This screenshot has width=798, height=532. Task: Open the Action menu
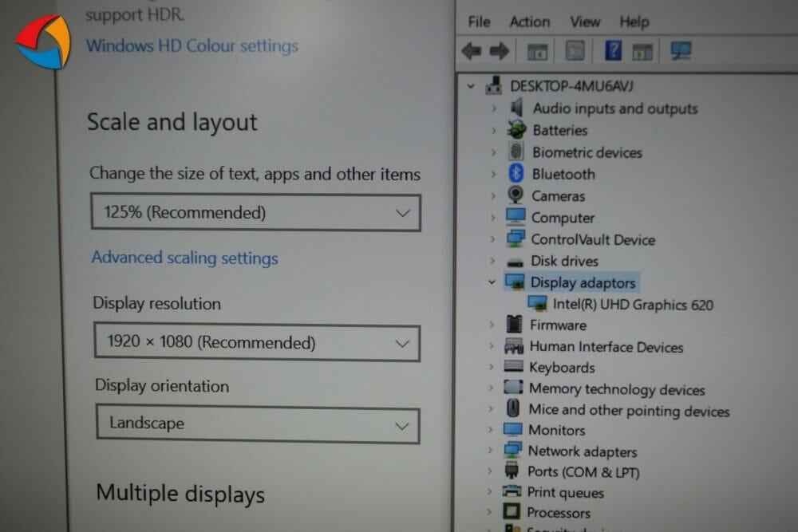pyautogui.click(x=530, y=22)
